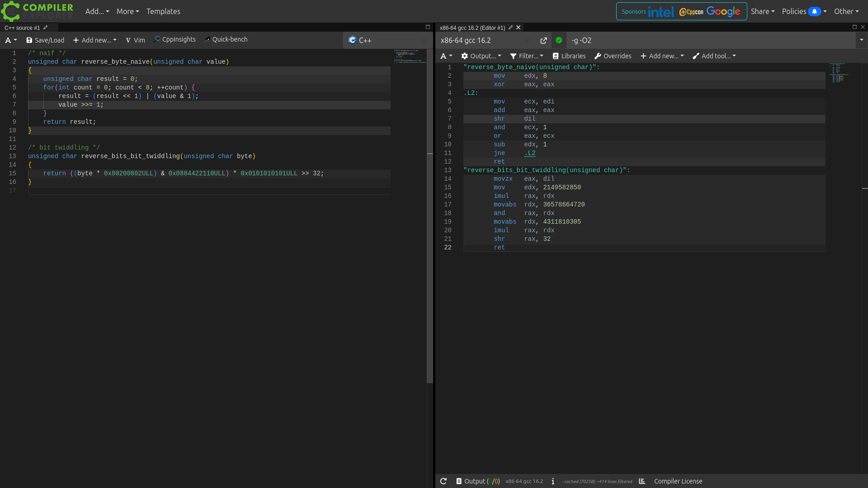Launch Quick-bench from editor toolbar

(x=226, y=39)
